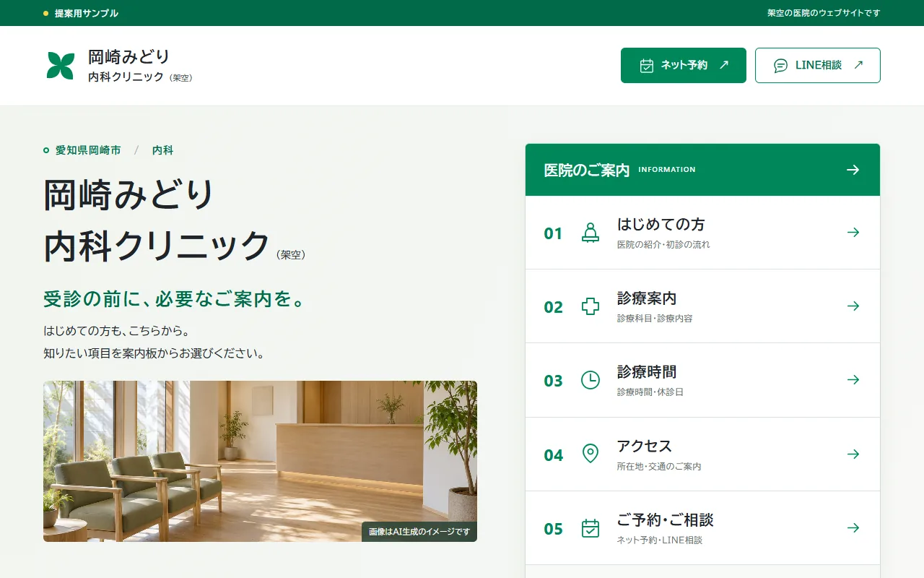Image resolution: width=924 pixels, height=578 pixels.
Task: Click the 医院の紹介・初診の流れ subtitle
Action: (663, 245)
